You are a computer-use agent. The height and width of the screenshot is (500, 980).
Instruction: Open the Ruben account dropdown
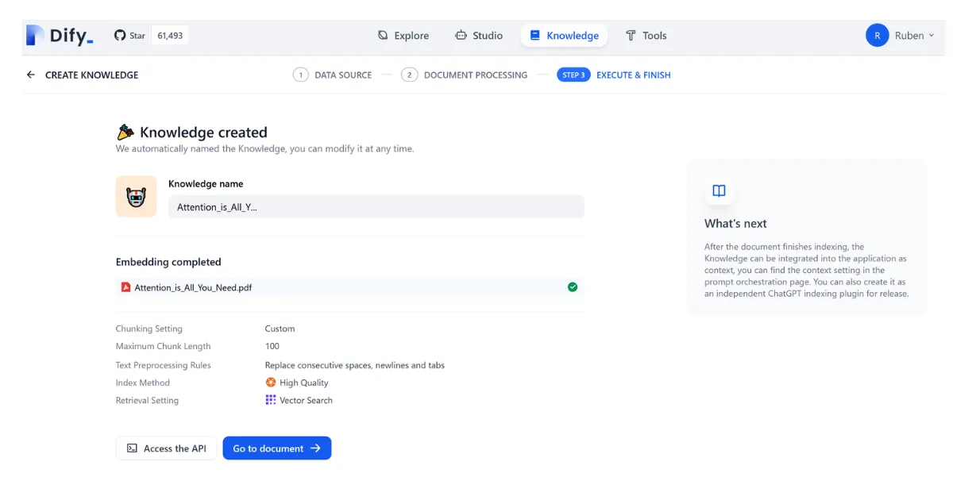pos(901,35)
